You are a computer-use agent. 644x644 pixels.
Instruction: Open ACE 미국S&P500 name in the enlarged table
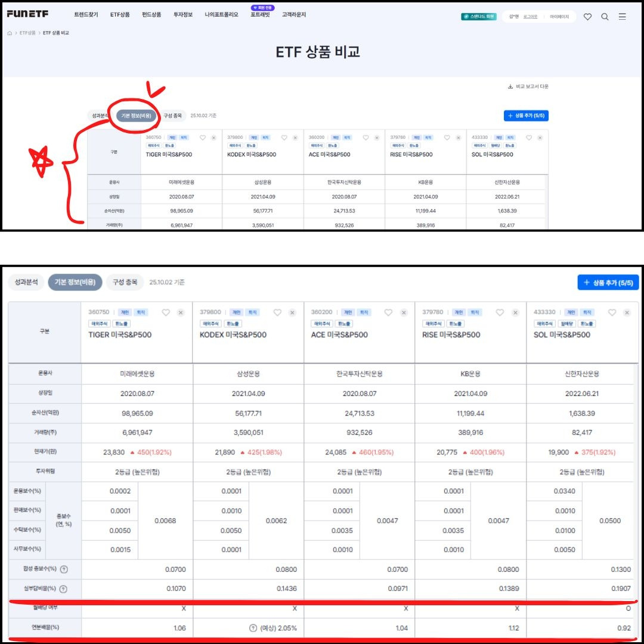[339, 335]
